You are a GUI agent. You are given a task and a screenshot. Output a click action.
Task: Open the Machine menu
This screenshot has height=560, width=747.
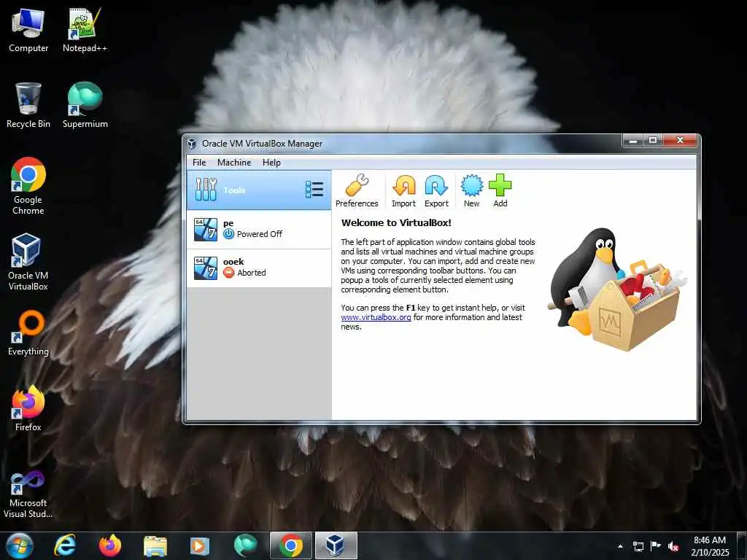pyautogui.click(x=234, y=163)
